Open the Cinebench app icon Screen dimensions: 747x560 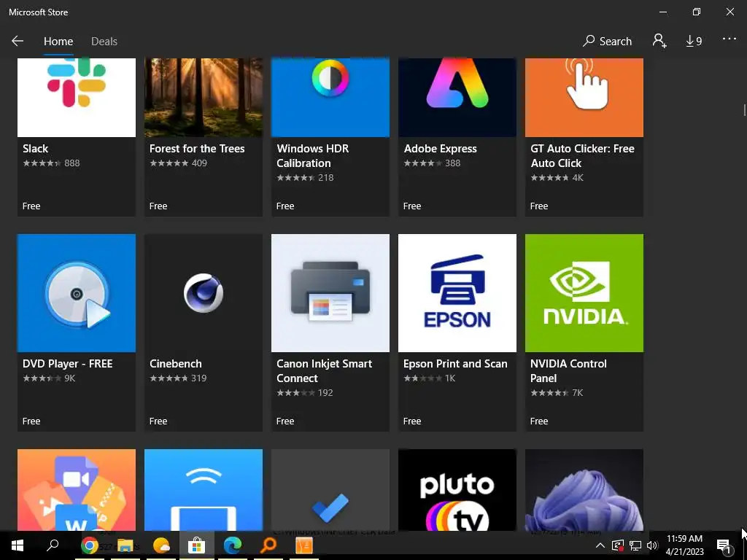click(204, 293)
